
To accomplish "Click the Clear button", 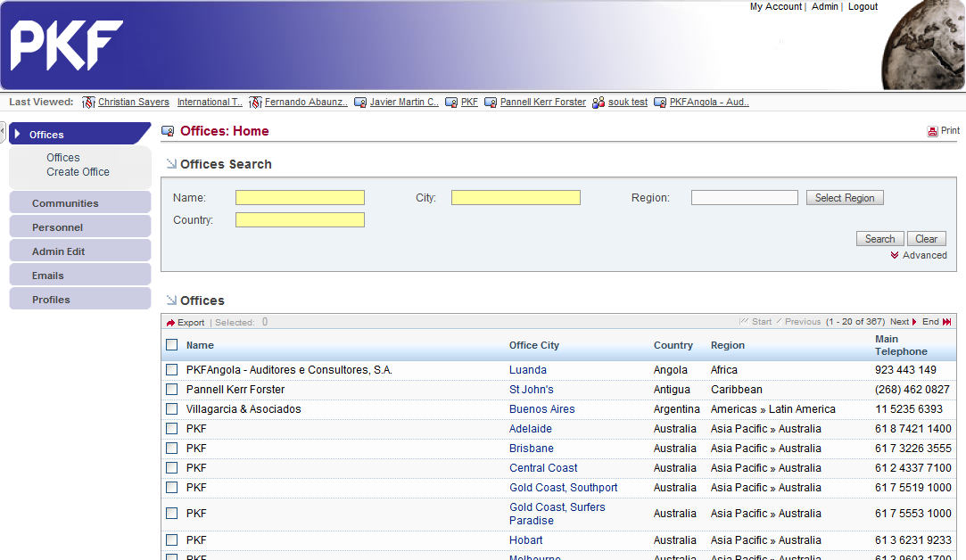I will coord(926,239).
